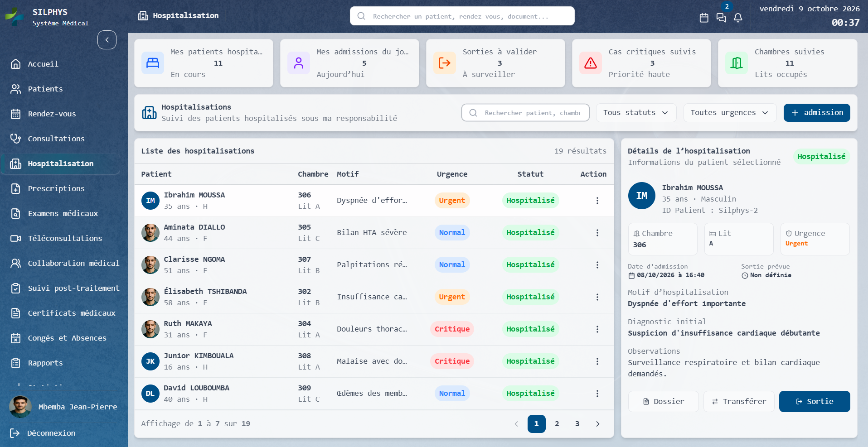Screen dimensions: 868x447
Task: Click the hospitalisation list search field
Action: (525, 113)
